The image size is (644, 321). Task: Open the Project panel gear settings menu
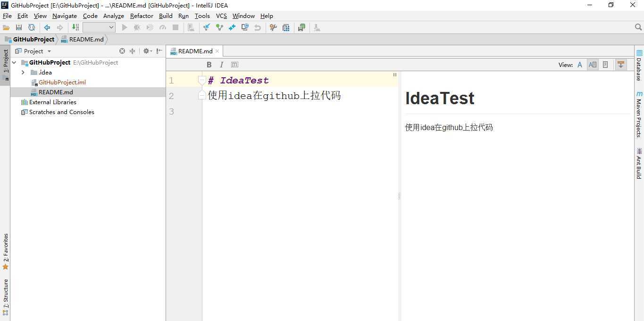tap(147, 51)
